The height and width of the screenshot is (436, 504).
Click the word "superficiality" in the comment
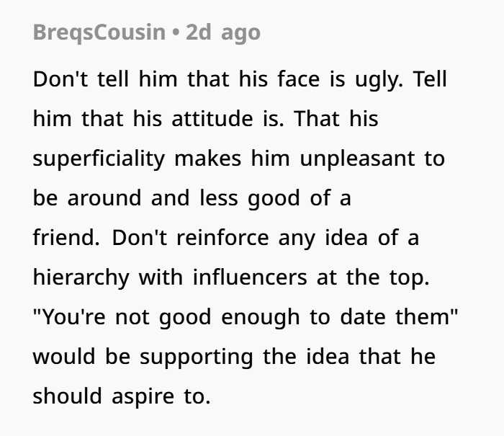click(99, 159)
